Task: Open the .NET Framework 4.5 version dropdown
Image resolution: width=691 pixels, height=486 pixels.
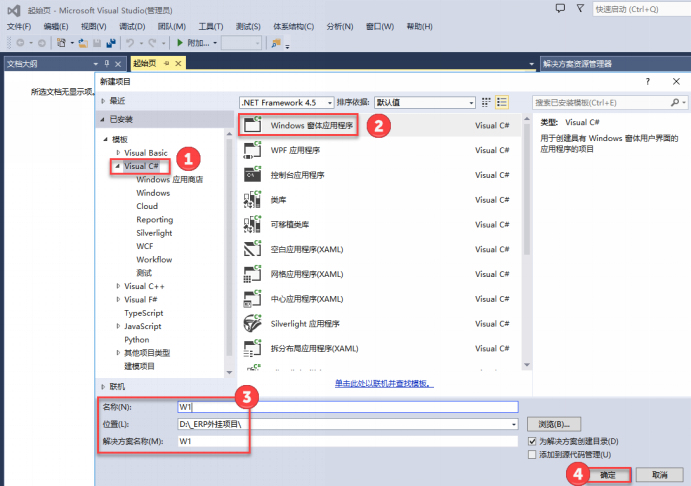Action: point(285,102)
